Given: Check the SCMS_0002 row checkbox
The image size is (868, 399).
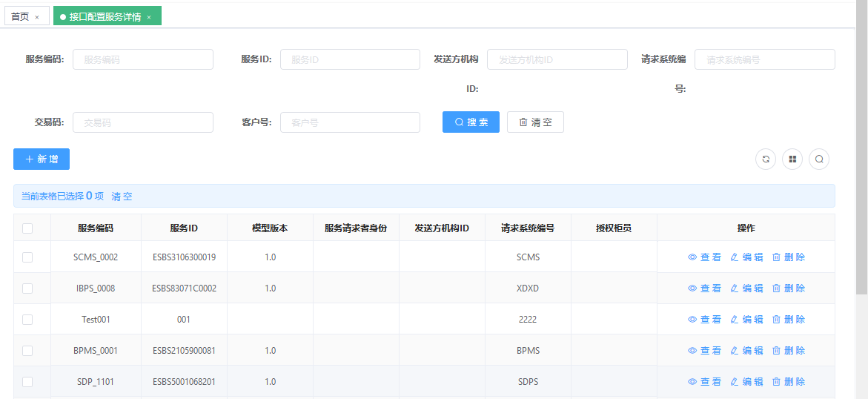Looking at the screenshot, I should (27, 257).
